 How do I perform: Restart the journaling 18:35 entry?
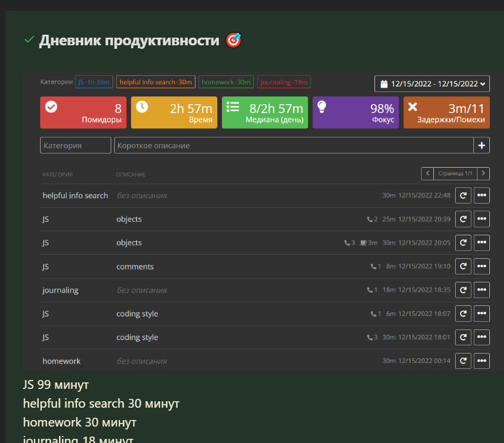click(463, 290)
